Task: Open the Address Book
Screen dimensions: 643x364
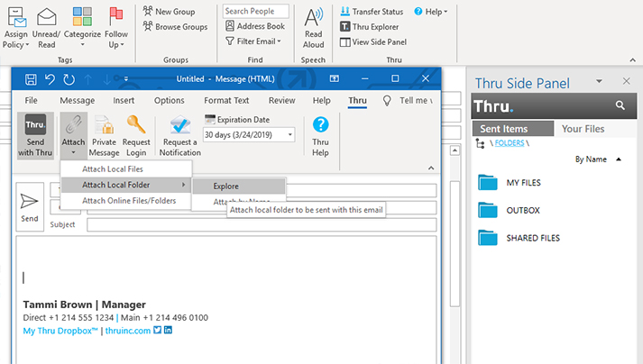Action: click(255, 26)
